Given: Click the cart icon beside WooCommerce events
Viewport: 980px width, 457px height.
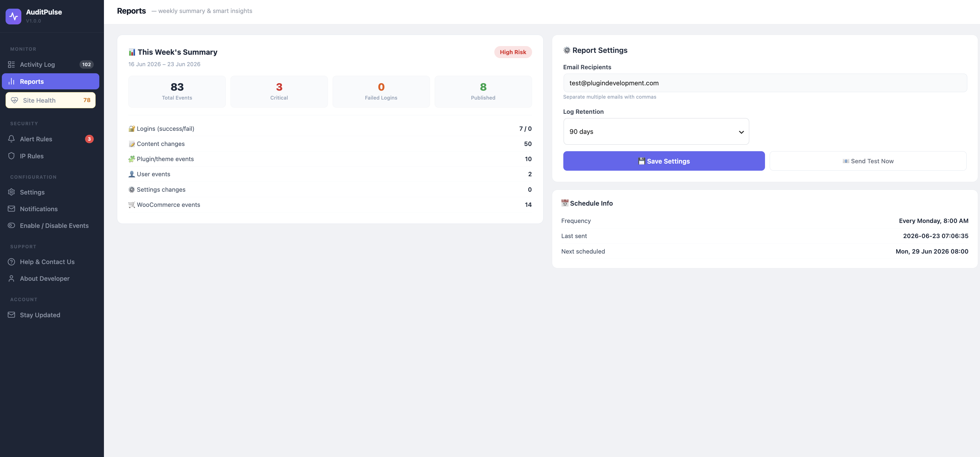Looking at the screenshot, I should tap(132, 205).
